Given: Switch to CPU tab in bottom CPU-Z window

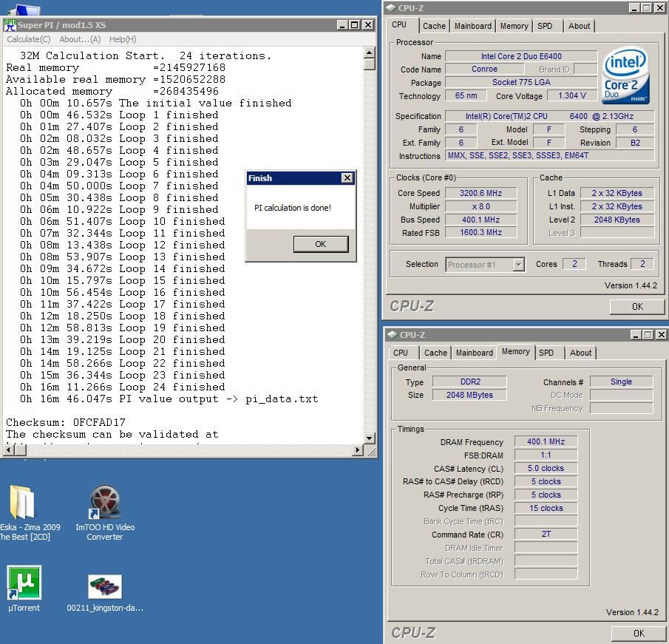Looking at the screenshot, I should pos(400,353).
